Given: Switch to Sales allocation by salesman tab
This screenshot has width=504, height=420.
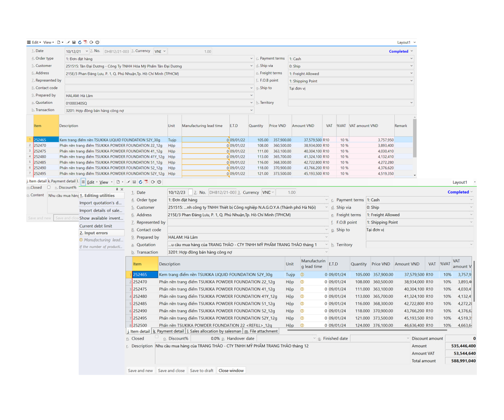Looking at the screenshot, I should pyautogui.click(x=215, y=331).
